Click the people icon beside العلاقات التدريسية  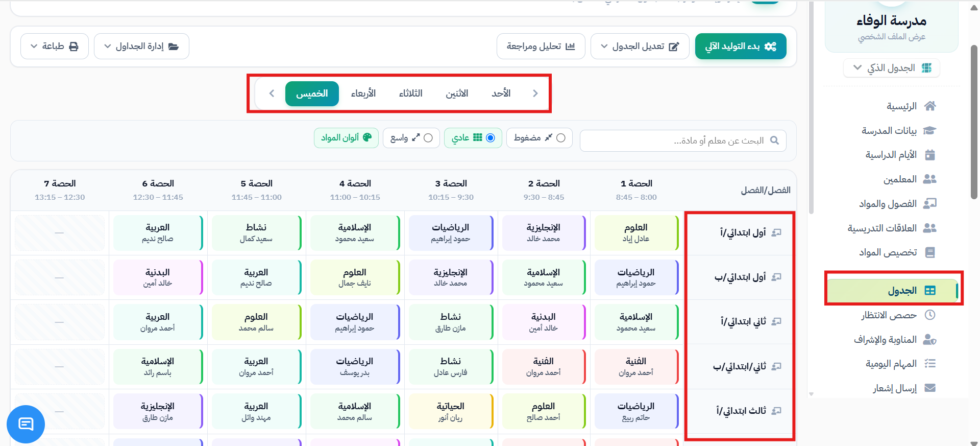click(x=930, y=228)
